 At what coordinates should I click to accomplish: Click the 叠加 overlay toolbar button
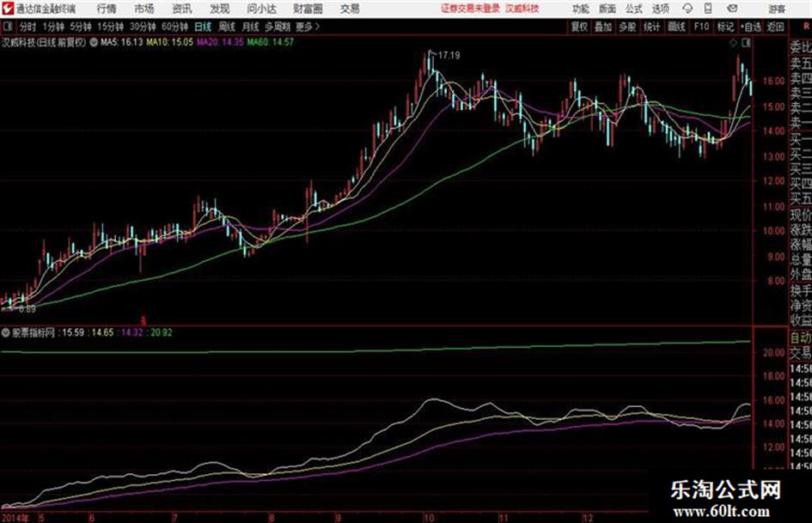(603, 27)
